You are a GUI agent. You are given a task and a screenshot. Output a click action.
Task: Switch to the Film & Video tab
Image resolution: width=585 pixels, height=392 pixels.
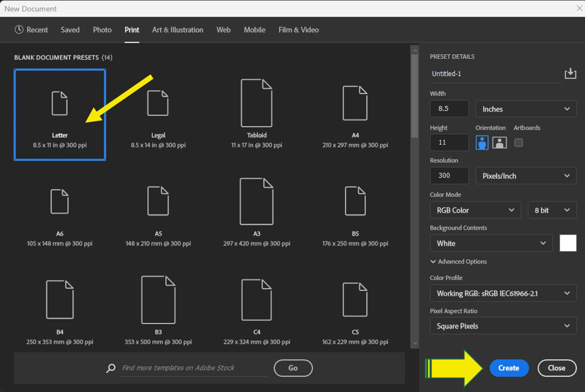tap(298, 30)
